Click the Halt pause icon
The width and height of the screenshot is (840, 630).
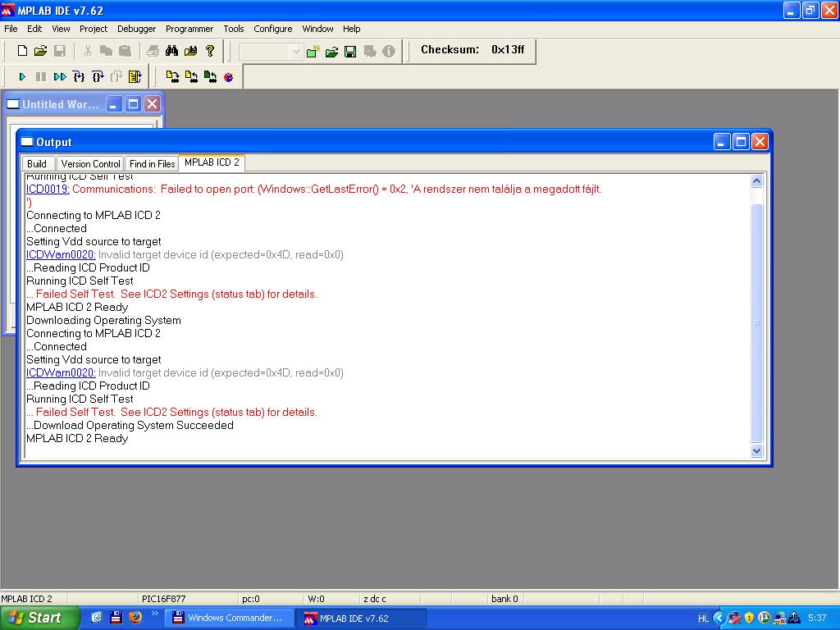tap(41, 77)
